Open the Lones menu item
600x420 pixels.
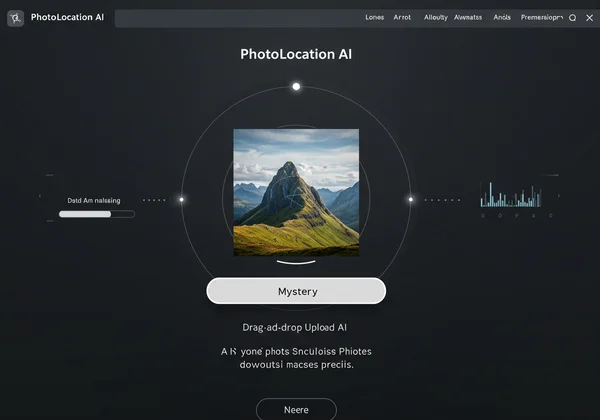pos(374,17)
